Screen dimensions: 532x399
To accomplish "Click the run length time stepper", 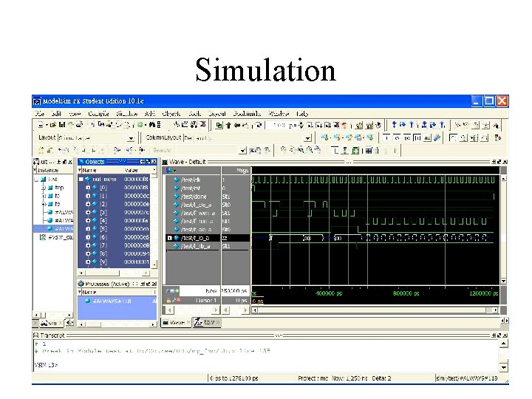I will [301, 126].
